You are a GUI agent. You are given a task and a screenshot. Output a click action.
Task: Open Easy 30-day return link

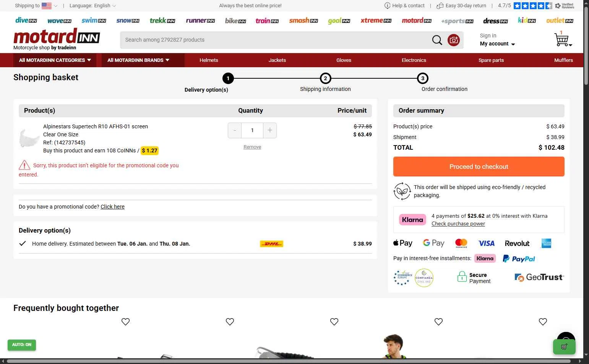click(x=461, y=6)
